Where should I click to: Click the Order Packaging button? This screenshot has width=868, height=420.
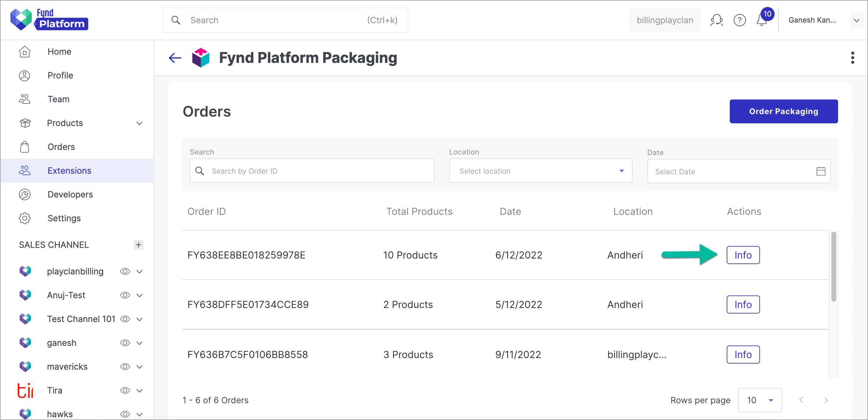point(783,111)
